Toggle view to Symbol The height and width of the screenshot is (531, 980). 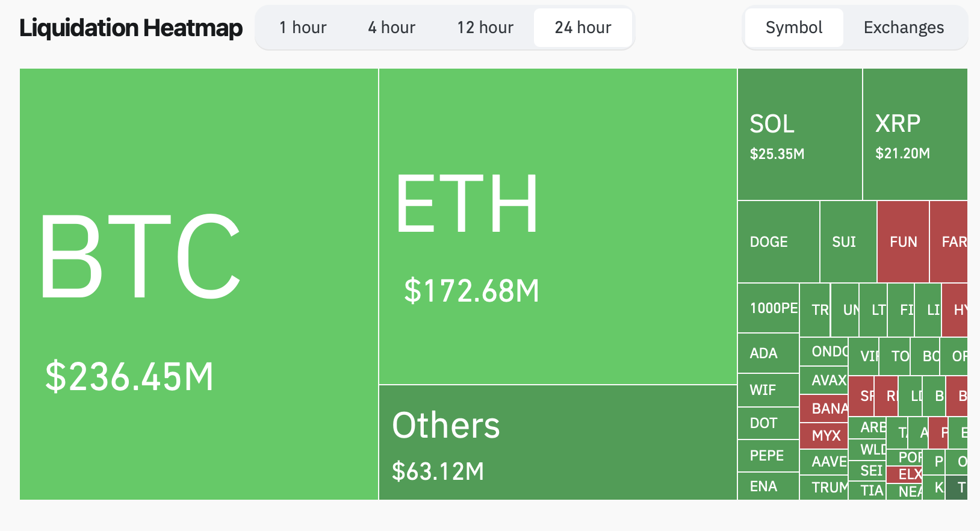click(794, 28)
